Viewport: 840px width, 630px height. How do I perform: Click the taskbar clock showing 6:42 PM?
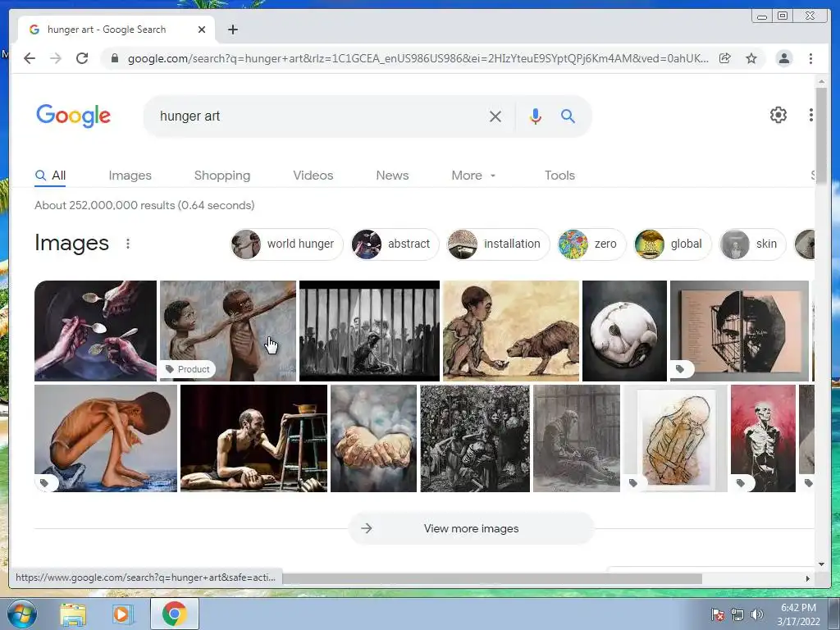click(798, 614)
